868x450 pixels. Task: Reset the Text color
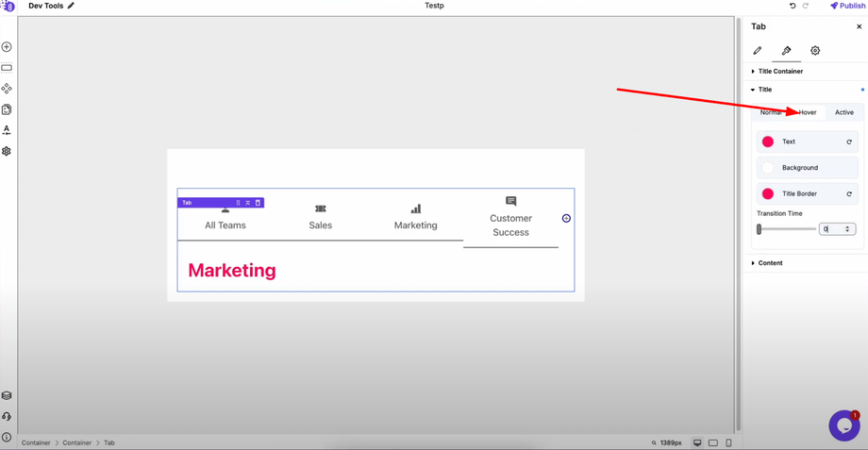[849, 142]
